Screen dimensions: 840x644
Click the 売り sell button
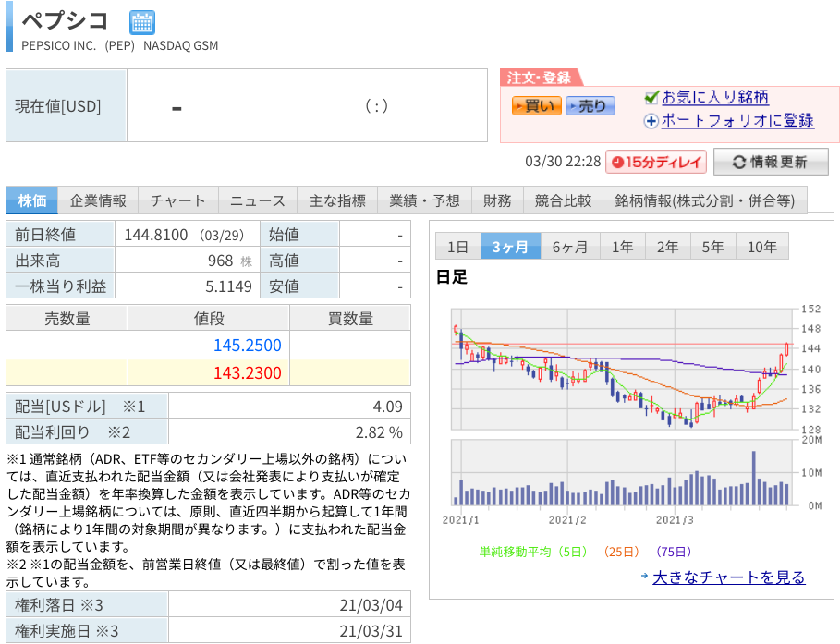[x=590, y=106]
